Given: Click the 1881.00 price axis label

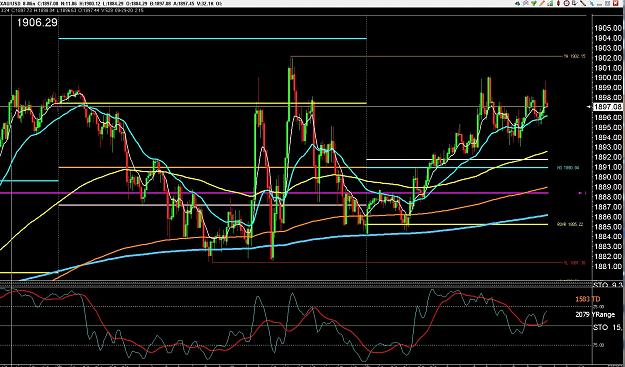Looking at the screenshot, I should pos(608,266).
